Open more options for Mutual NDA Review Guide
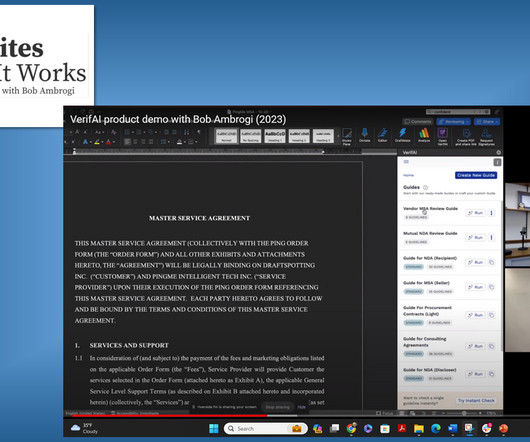 click(x=491, y=238)
